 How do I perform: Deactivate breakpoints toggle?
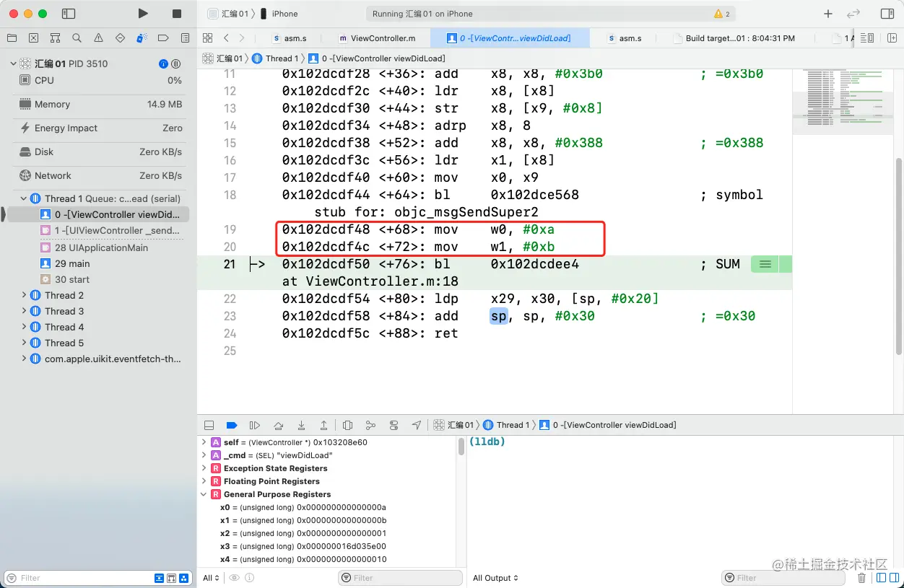[232, 425]
